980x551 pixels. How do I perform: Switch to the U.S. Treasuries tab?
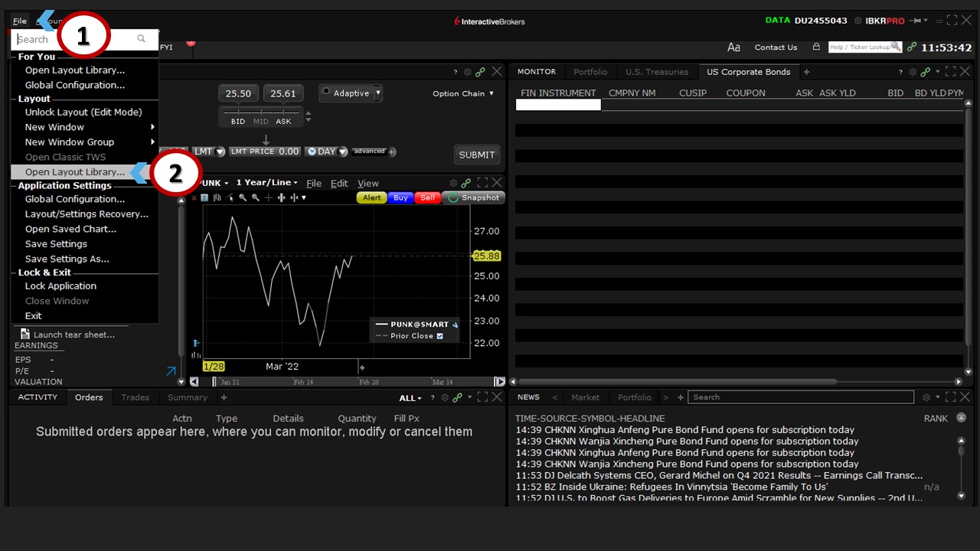click(x=656, y=72)
